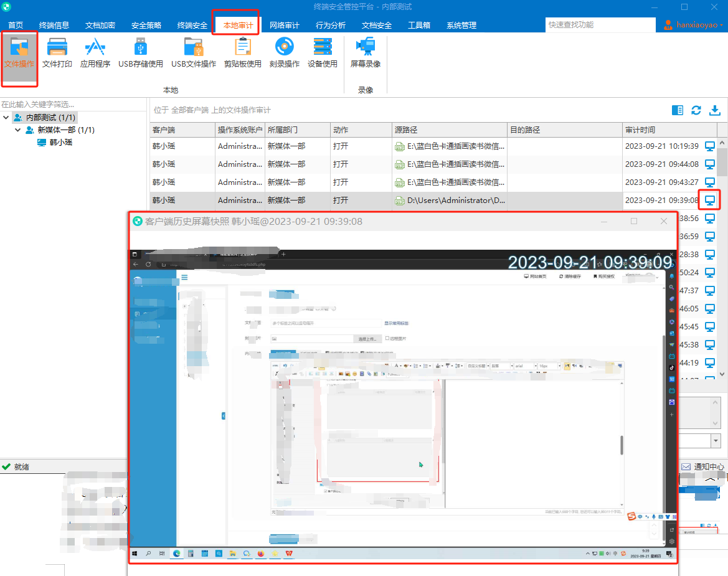Click the refresh icon above the table
The height and width of the screenshot is (576, 728).
pos(696,110)
